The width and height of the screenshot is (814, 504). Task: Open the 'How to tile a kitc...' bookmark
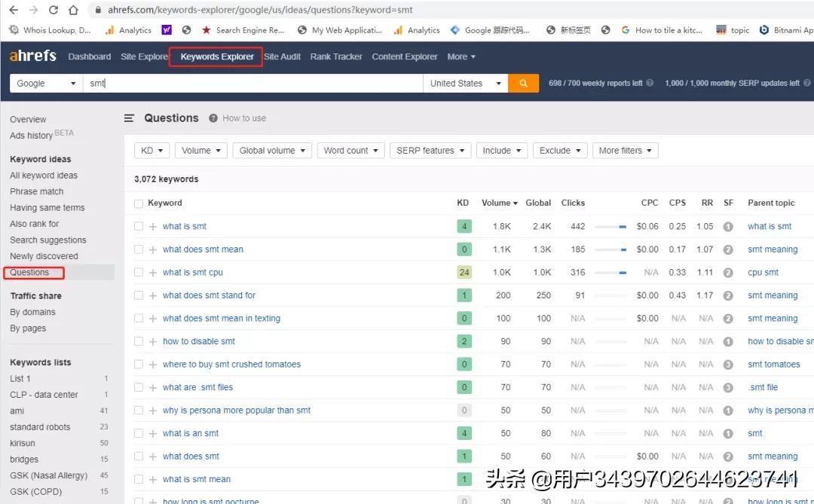click(662, 30)
